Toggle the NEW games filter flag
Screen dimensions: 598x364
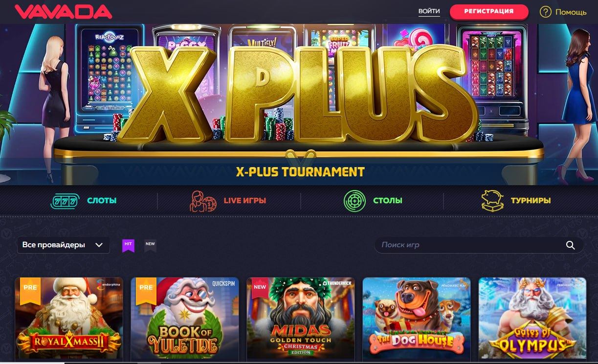click(150, 245)
